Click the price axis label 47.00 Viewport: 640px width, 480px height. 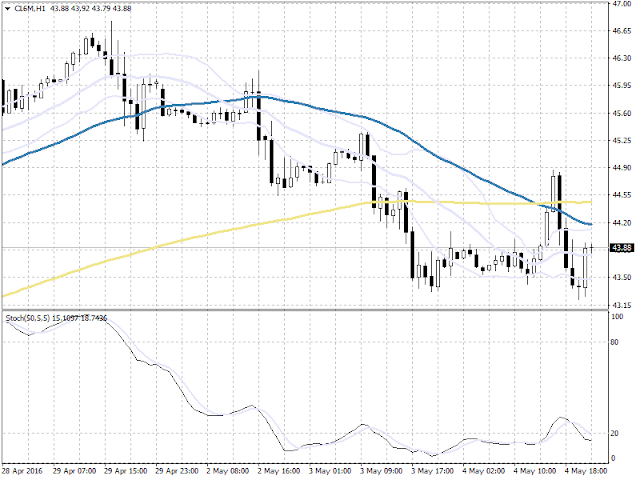pyautogui.click(x=621, y=4)
